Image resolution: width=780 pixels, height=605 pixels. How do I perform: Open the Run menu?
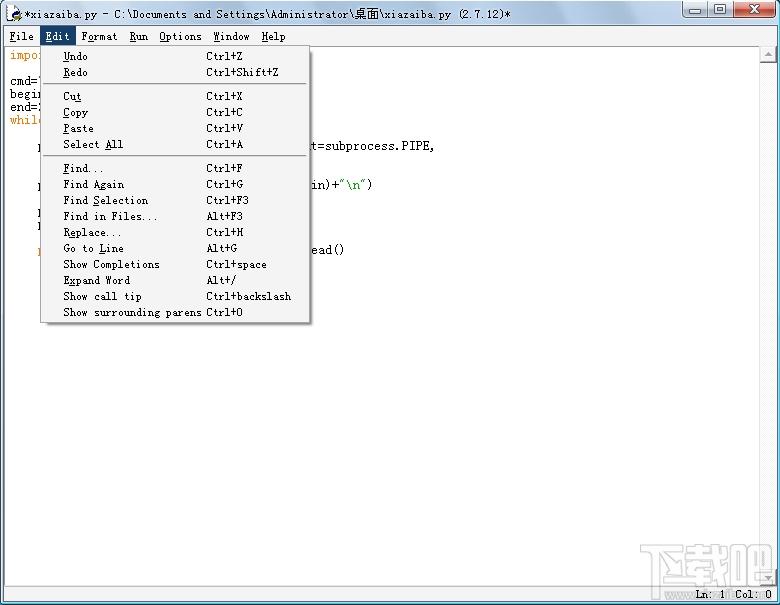(138, 36)
